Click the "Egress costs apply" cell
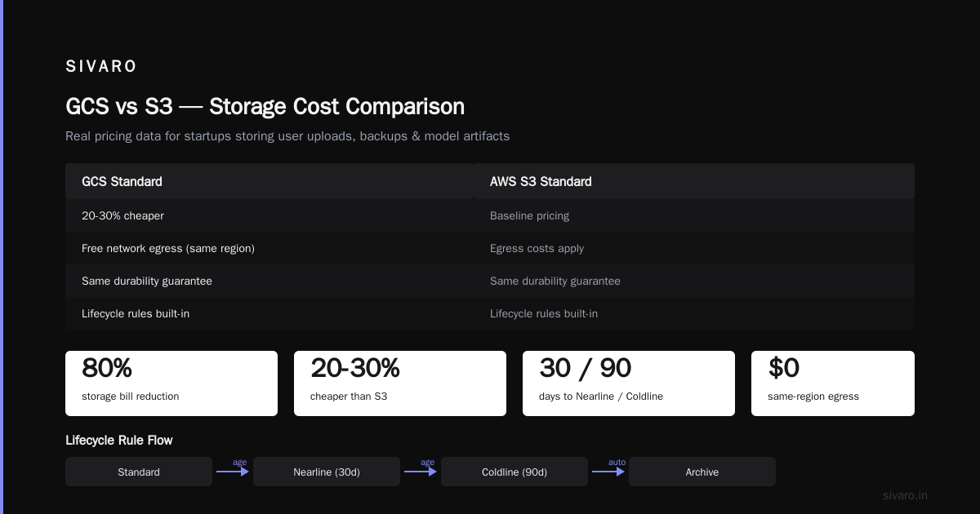980x514 pixels. 694,248
